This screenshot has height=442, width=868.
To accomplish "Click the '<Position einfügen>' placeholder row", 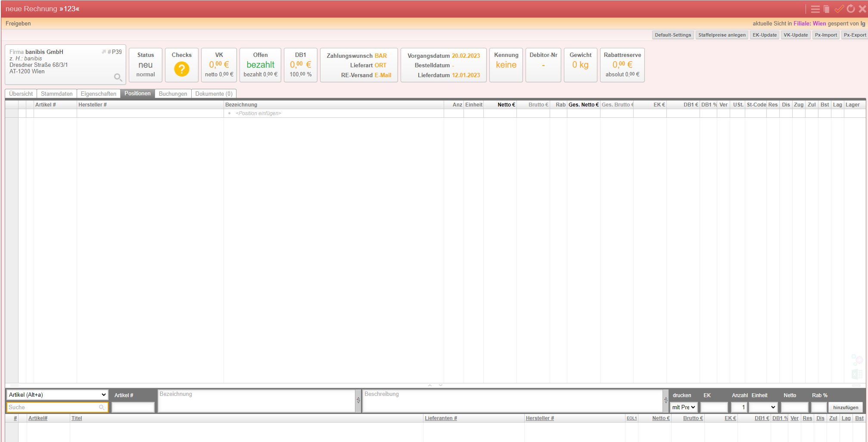I will tap(258, 113).
